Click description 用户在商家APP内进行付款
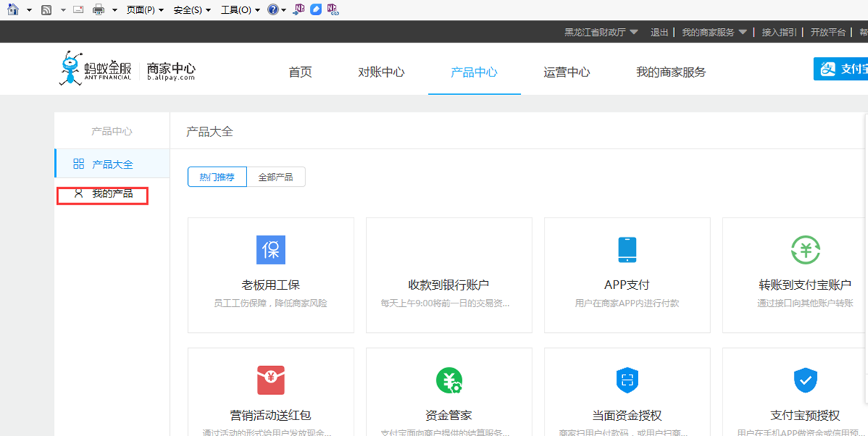The width and height of the screenshot is (868, 436). (627, 303)
